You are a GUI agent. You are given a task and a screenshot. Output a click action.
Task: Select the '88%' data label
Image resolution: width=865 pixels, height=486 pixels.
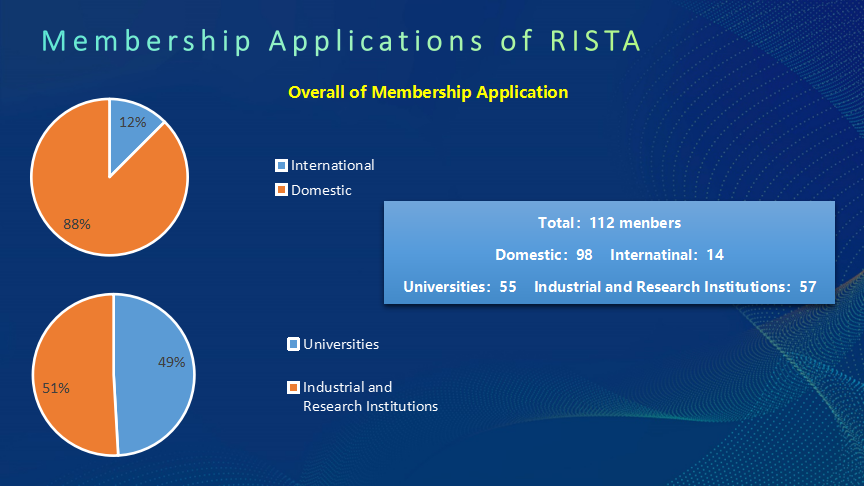point(77,224)
